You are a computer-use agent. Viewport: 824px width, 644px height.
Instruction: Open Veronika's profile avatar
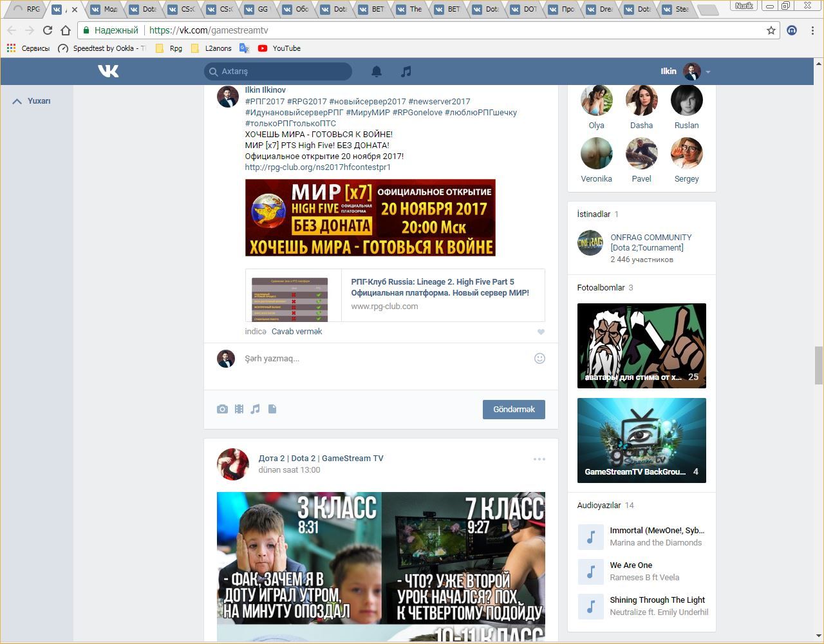pyautogui.click(x=596, y=153)
